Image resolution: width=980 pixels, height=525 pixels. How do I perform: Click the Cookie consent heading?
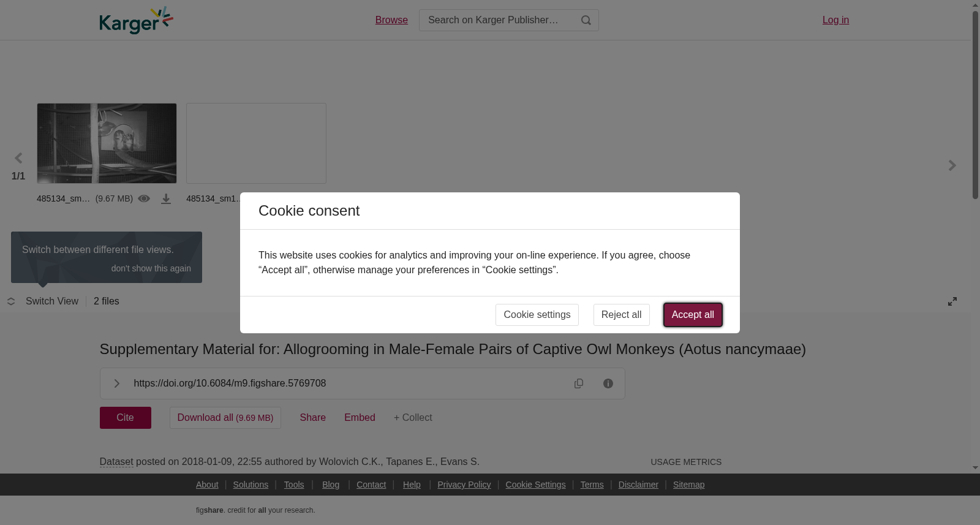tap(309, 211)
